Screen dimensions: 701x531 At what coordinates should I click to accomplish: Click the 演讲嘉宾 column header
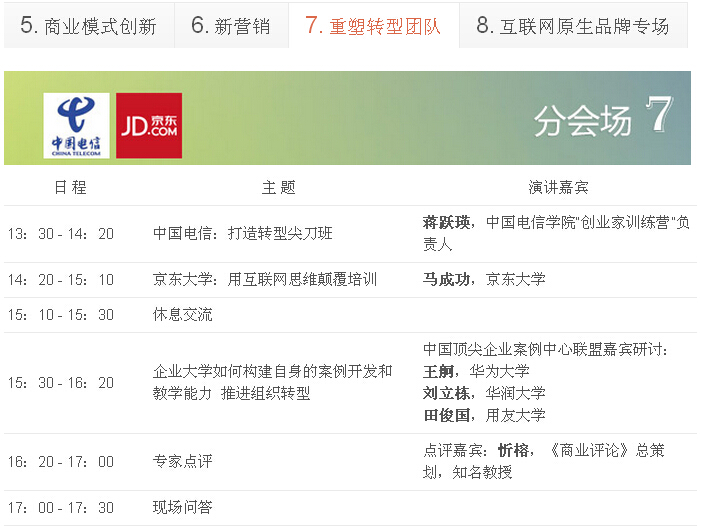[558, 187]
